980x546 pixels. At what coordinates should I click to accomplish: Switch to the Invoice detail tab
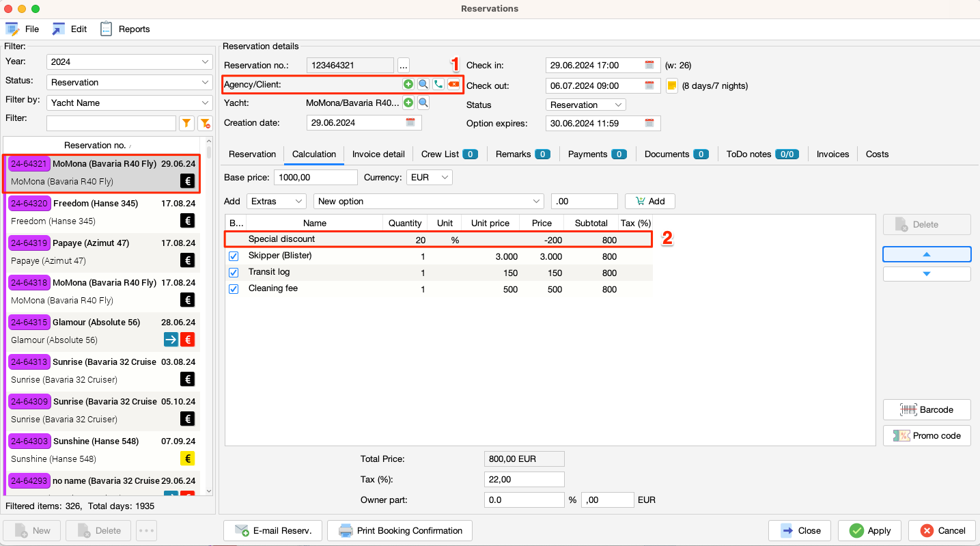click(378, 154)
